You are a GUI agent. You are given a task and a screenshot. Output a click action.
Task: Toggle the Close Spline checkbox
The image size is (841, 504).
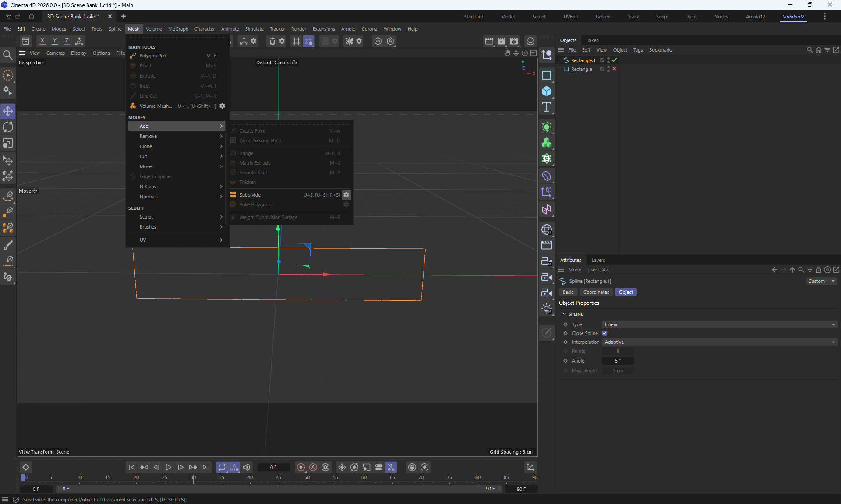604,333
